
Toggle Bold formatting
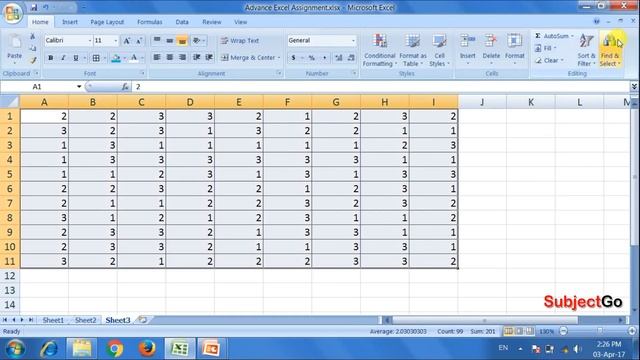click(51, 58)
